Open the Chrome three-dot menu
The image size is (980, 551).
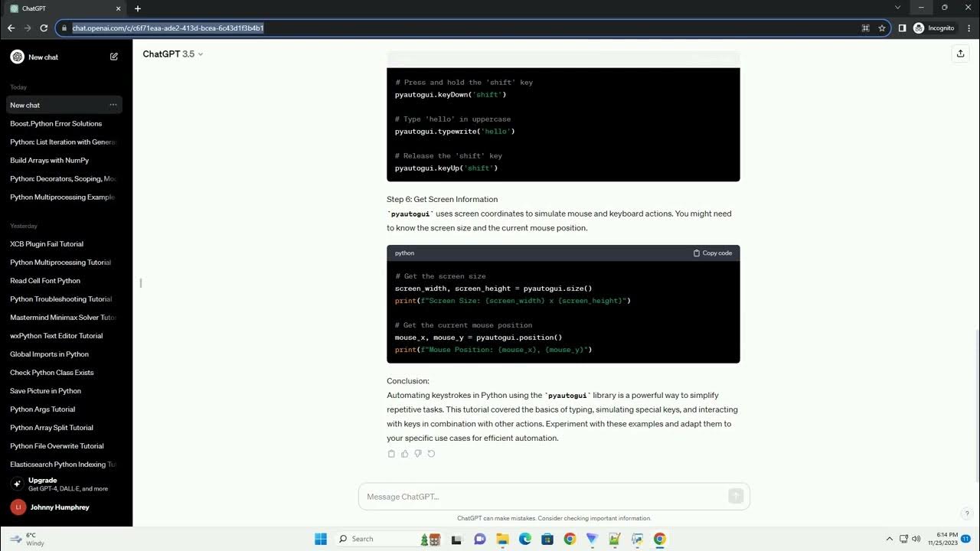pyautogui.click(x=969, y=28)
